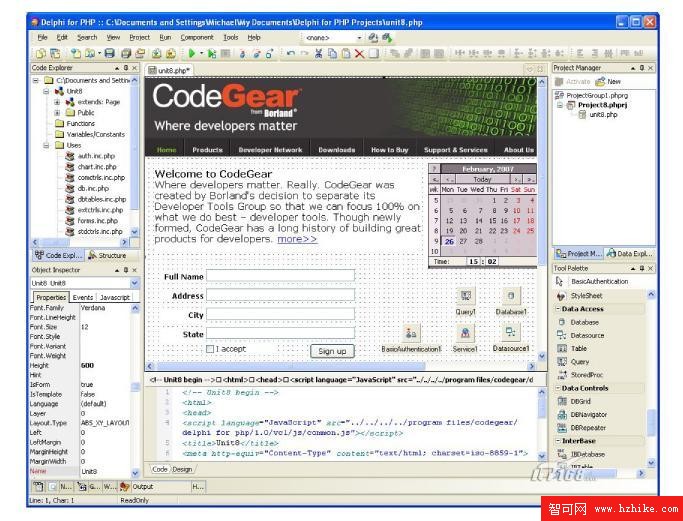Pin the Code Explorer panel
This screenshot has width=683, height=521.
point(126,68)
